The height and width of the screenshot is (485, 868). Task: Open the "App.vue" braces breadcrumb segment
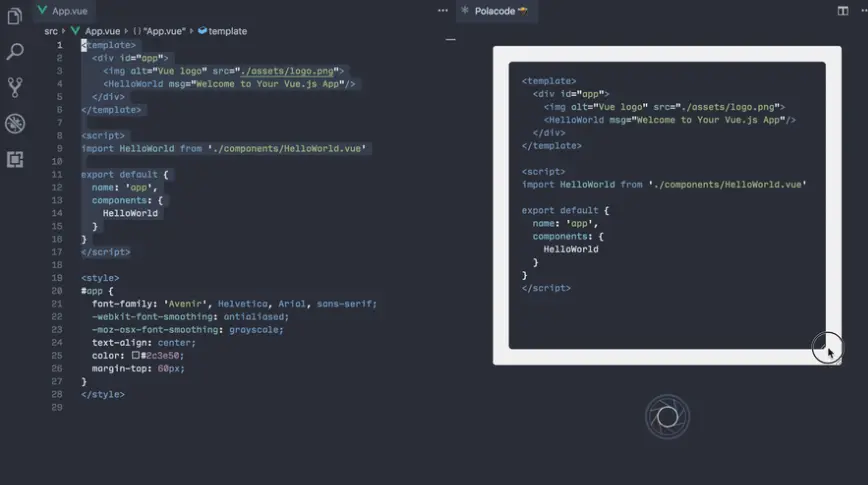tap(159, 31)
